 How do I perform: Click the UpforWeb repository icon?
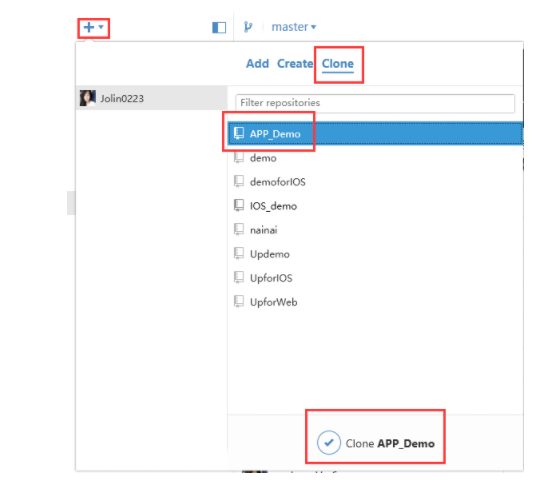(239, 302)
